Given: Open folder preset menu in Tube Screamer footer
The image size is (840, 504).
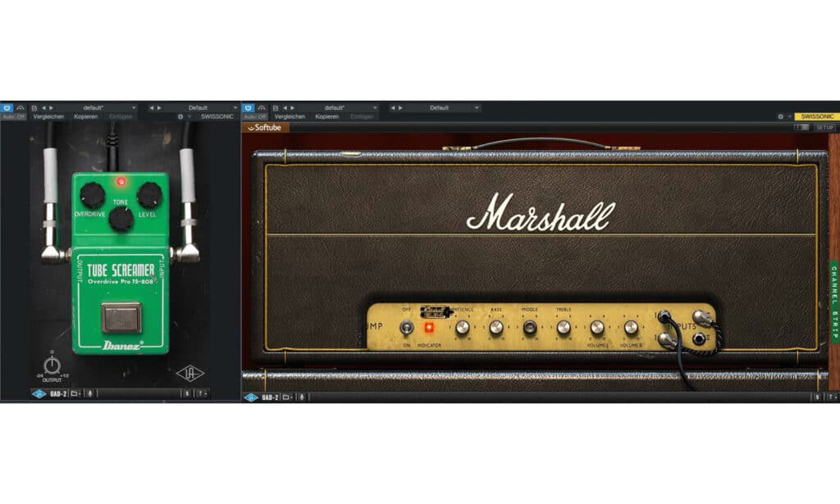Looking at the screenshot, I should 75,394.
